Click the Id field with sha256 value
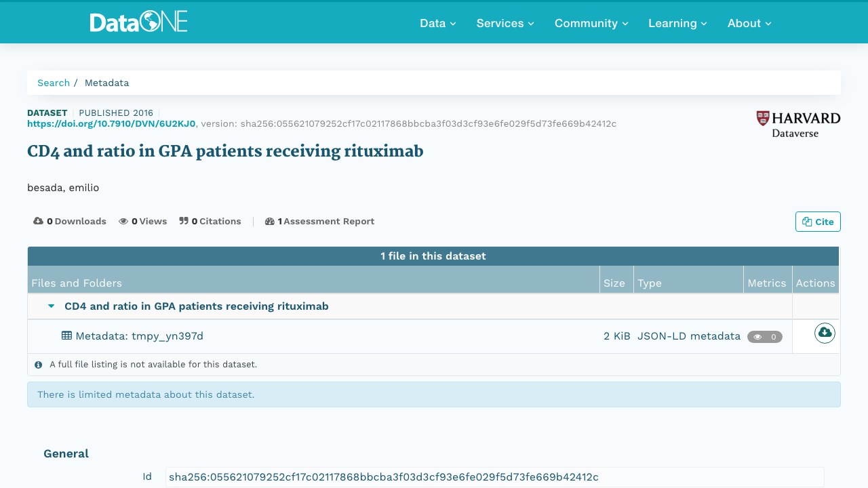This screenshot has height=488, width=868. 495,477
